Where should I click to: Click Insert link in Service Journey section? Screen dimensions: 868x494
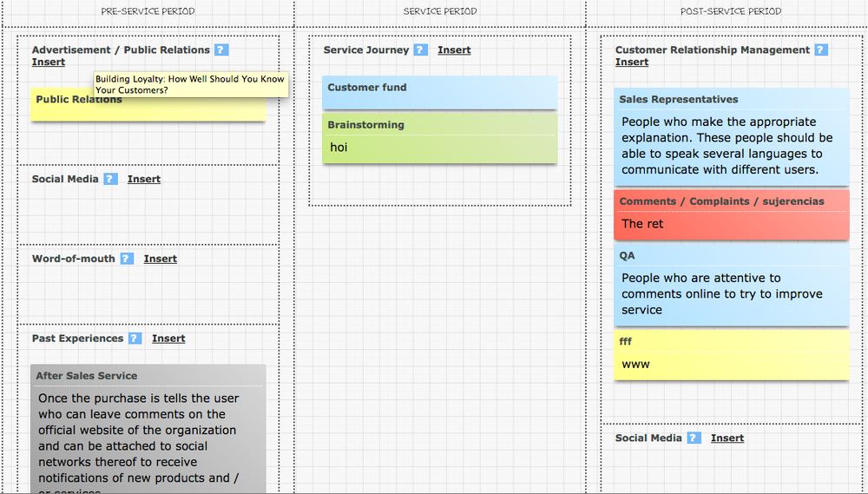tap(454, 50)
